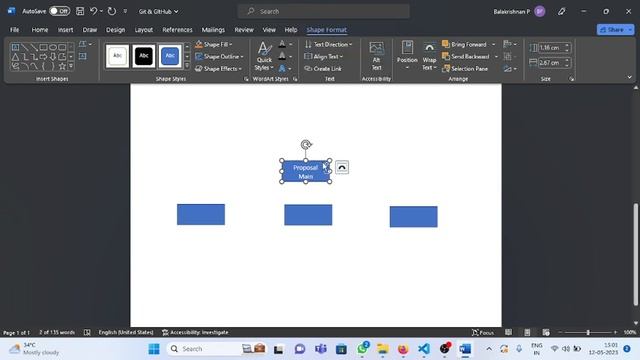The width and height of the screenshot is (640, 360).
Task: Click the Text Outline icon
Action: click(x=282, y=56)
